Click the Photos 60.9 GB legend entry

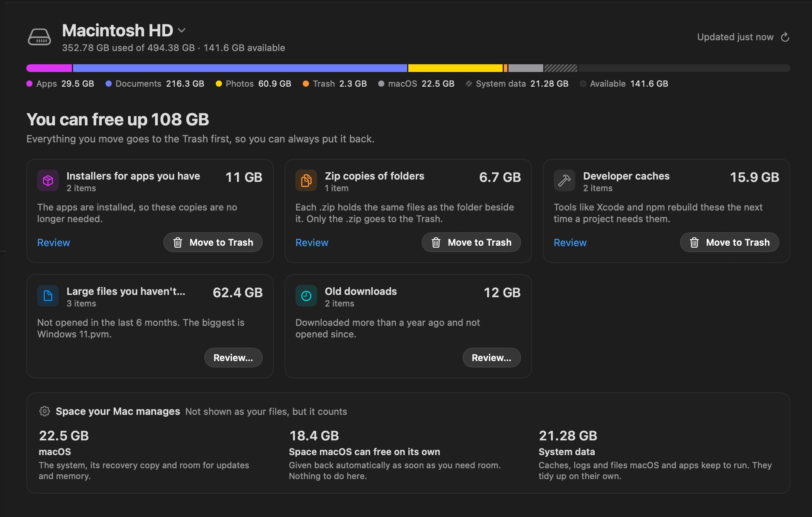[253, 84]
